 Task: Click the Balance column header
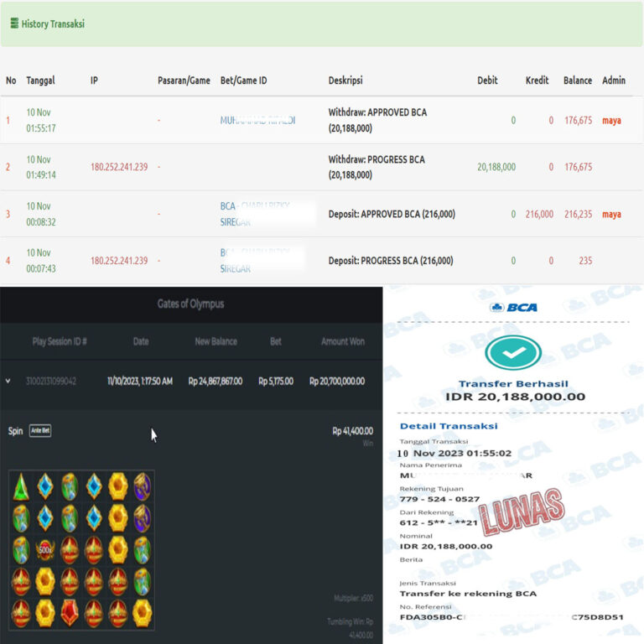click(577, 80)
